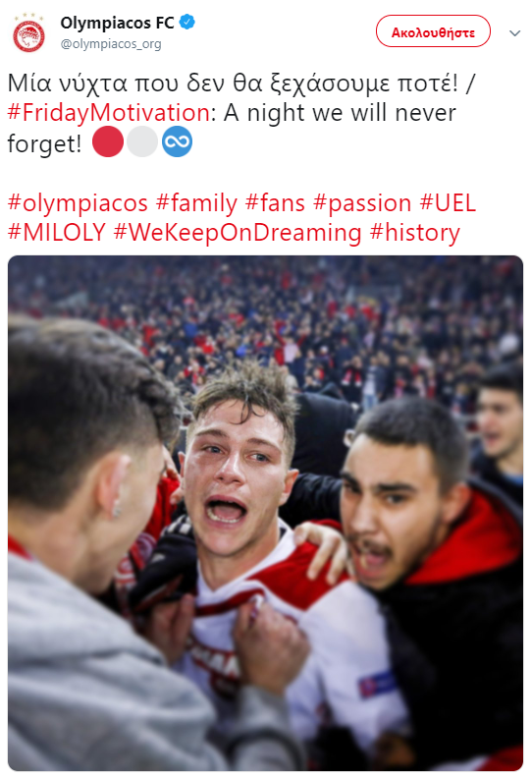The width and height of the screenshot is (532, 781).
Task: Open the #UEL hashtag
Action: coord(448,203)
